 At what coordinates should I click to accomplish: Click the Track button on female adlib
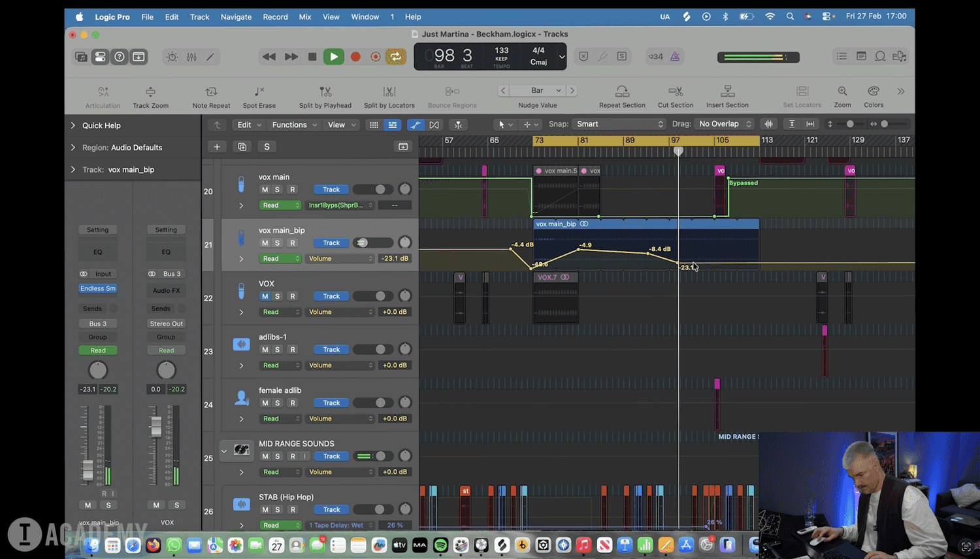click(x=331, y=403)
